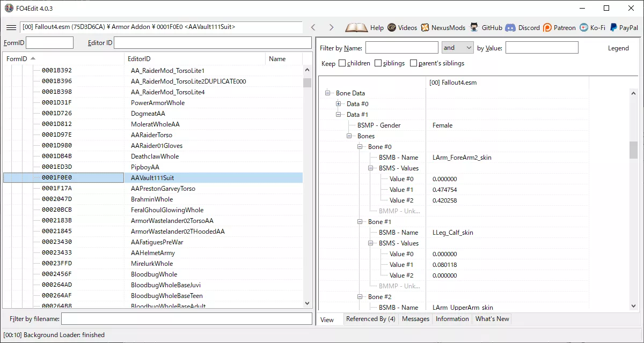
Task: Open the hamburger main menu
Action: (x=11, y=27)
